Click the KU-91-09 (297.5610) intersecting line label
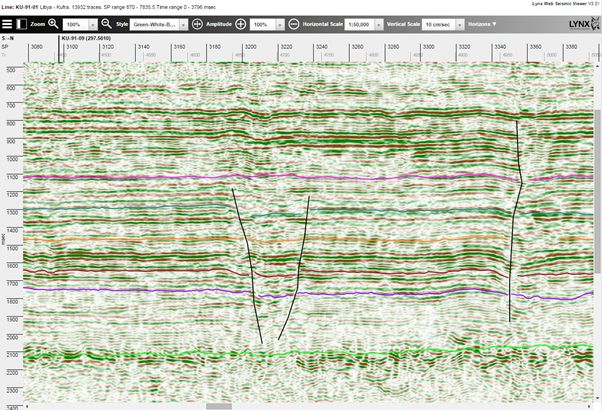Viewport: 602px width, 410px height. tap(86, 38)
